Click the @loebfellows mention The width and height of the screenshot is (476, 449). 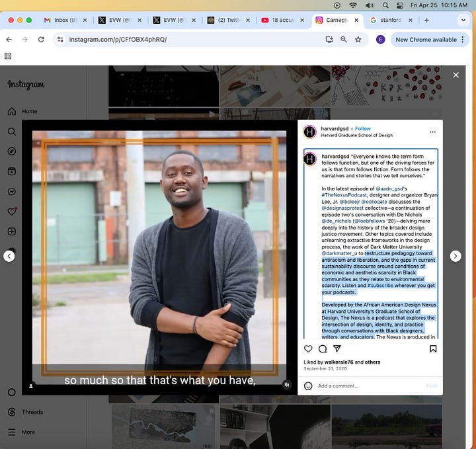pyautogui.click(x=370, y=222)
